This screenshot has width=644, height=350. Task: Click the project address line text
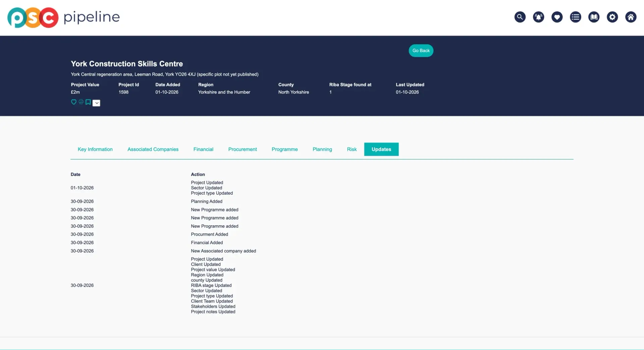point(165,74)
